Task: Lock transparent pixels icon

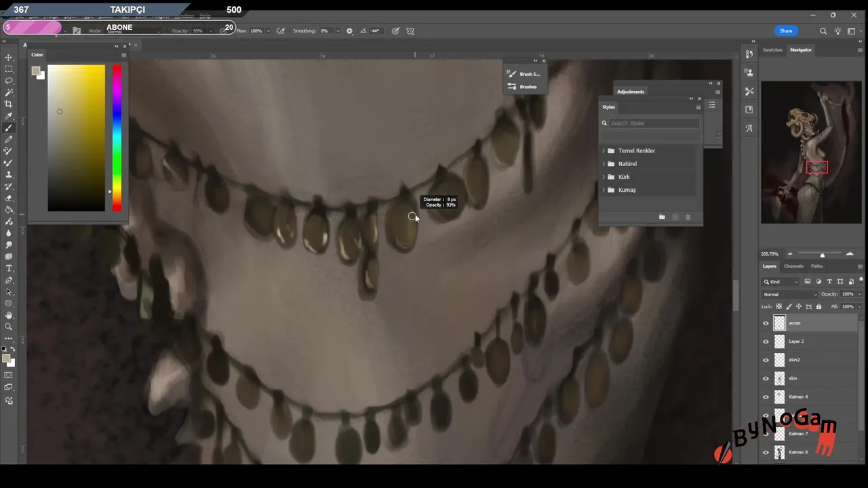Action: coord(778,307)
